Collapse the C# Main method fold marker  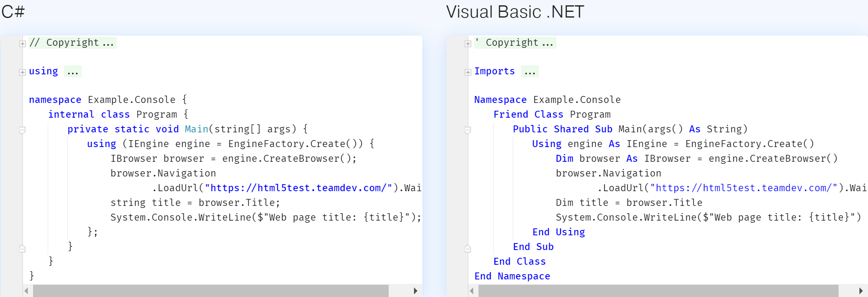pyautogui.click(x=22, y=130)
